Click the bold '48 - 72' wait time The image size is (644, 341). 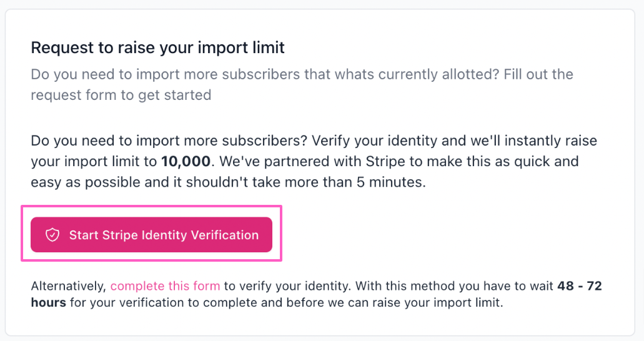click(x=580, y=286)
